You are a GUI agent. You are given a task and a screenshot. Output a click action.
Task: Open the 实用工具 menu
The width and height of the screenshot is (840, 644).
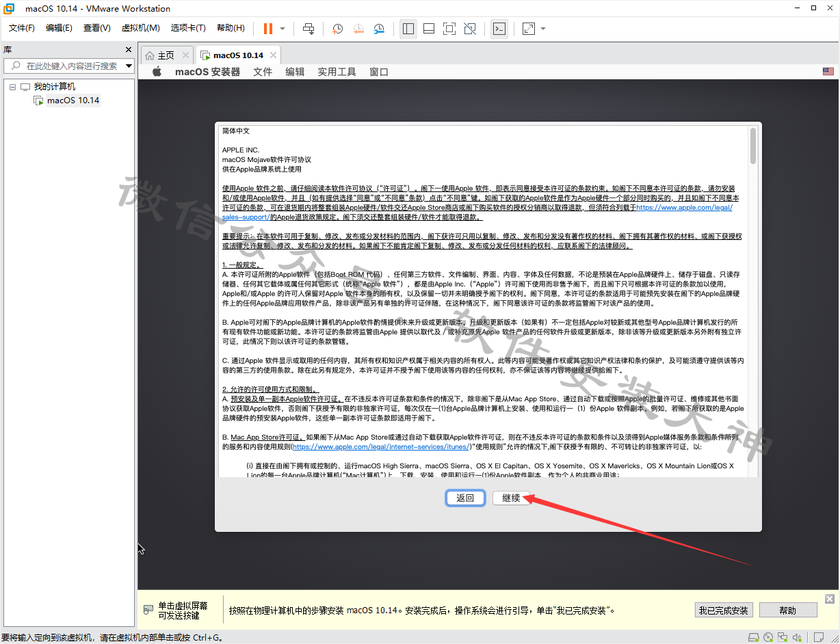tap(337, 72)
